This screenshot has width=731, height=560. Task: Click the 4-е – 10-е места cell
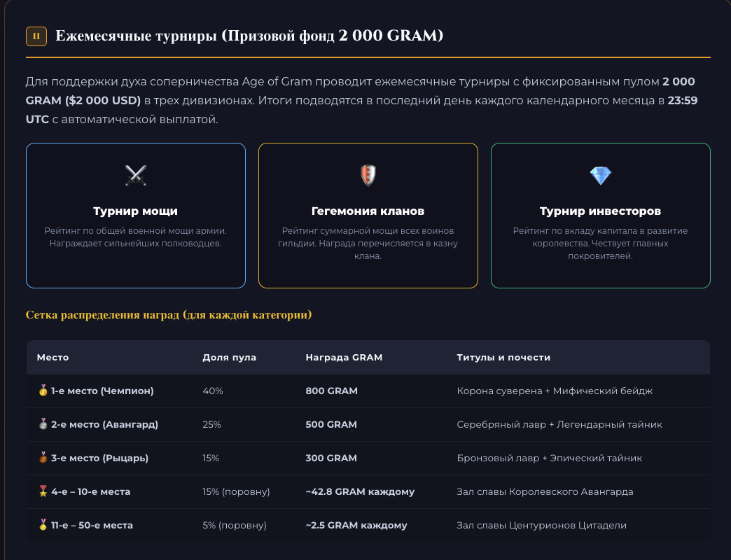click(x=91, y=491)
